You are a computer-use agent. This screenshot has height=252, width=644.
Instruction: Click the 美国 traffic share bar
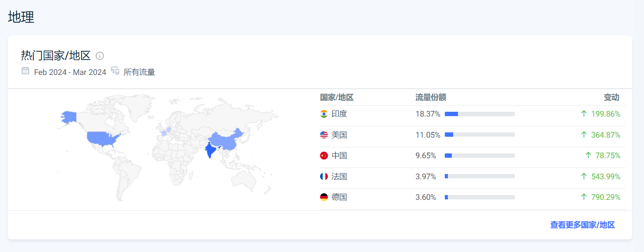pos(480,135)
